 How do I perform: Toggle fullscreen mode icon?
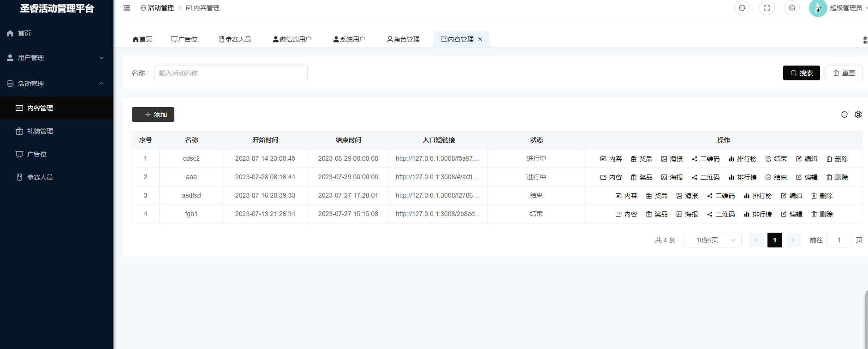767,8
